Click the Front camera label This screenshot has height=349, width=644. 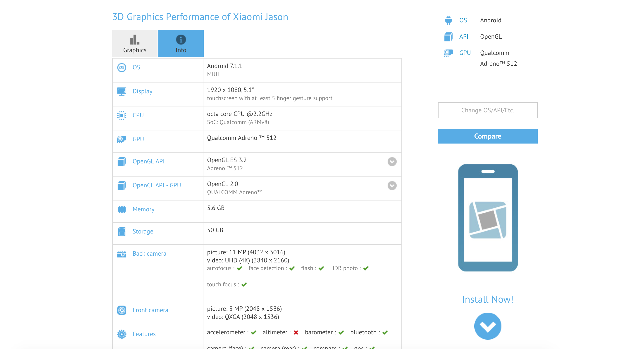[x=150, y=310]
